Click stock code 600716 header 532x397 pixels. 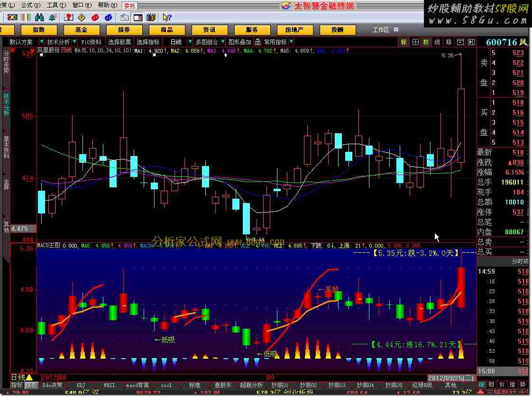click(502, 42)
